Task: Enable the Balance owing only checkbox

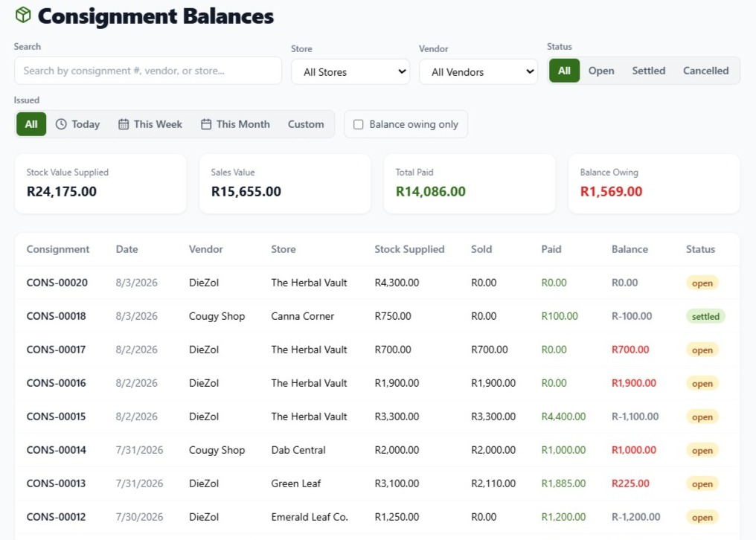Action: click(x=358, y=124)
